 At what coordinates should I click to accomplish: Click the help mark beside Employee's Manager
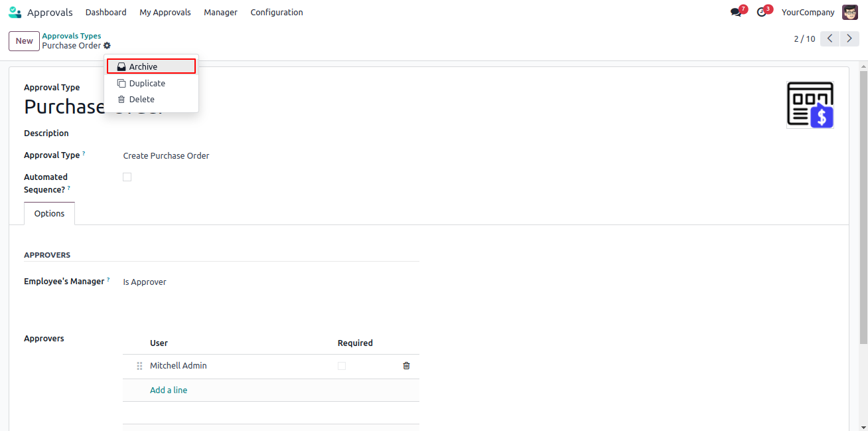(x=108, y=280)
